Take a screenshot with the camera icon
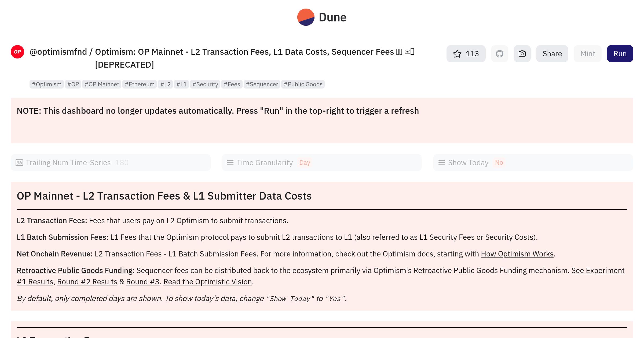This screenshot has width=644, height=338. 522,54
